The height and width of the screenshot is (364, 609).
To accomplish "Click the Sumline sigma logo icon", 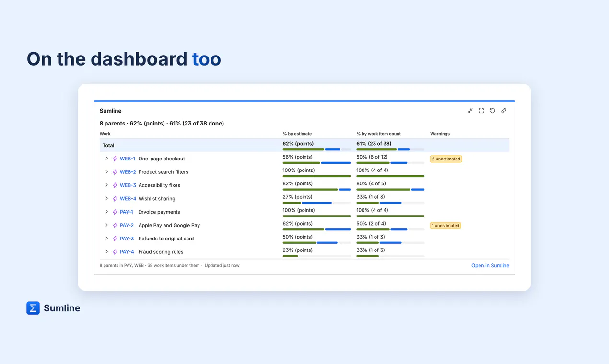I will tap(33, 308).
